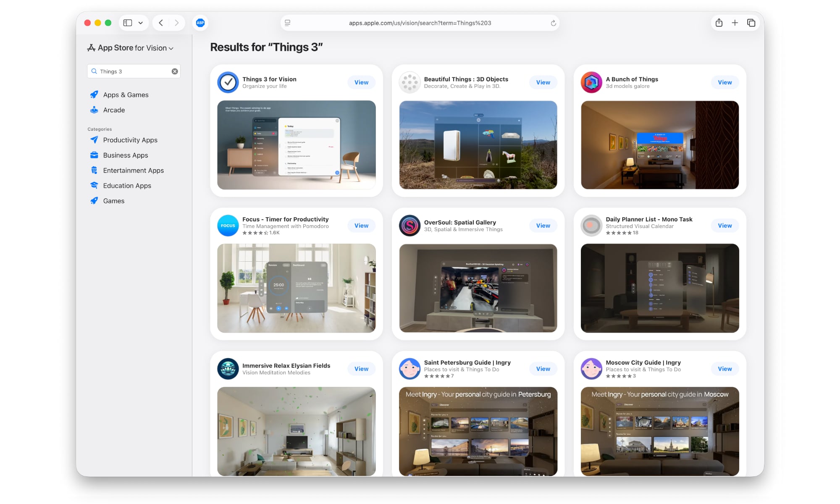Click the Things 3 for Vision app icon
840x504 pixels.
228,82
